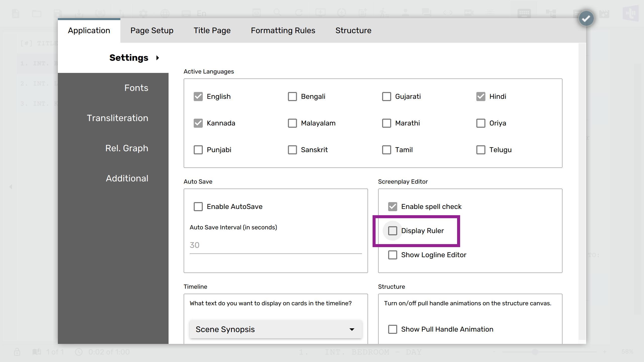Check Show Logline Editor
The height and width of the screenshot is (362, 644).
[392, 255]
